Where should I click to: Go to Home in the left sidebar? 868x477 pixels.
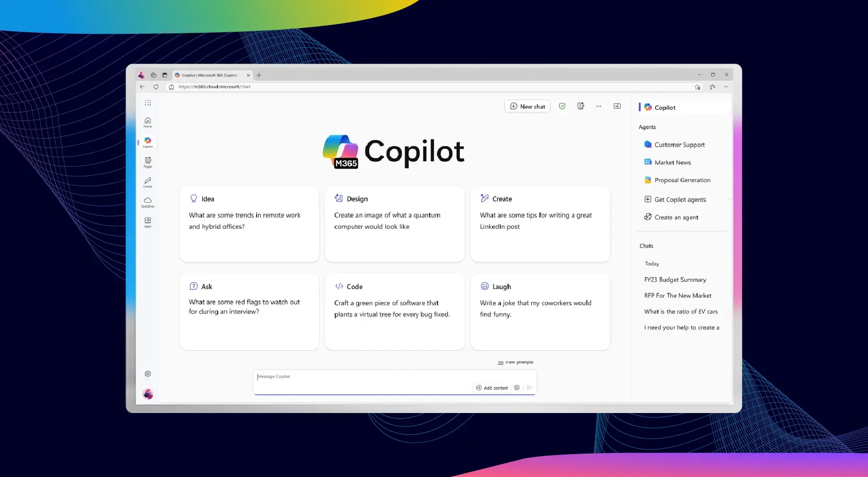(148, 122)
